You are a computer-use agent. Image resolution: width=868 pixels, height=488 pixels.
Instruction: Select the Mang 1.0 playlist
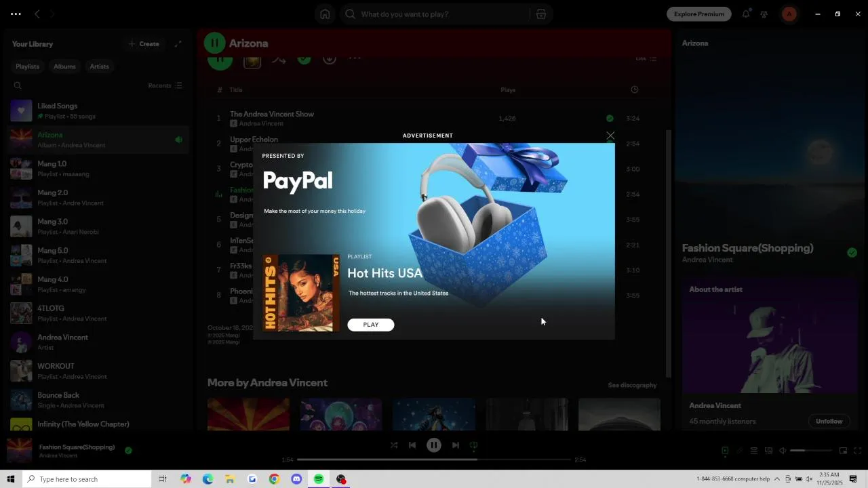[x=97, y=168]
